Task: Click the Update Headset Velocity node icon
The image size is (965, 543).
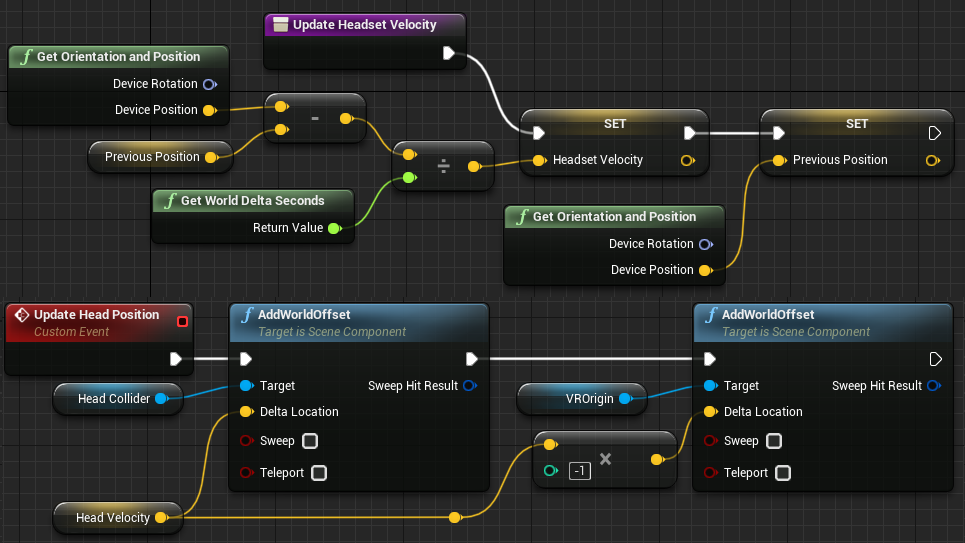Action: click(x=281, y=25)
